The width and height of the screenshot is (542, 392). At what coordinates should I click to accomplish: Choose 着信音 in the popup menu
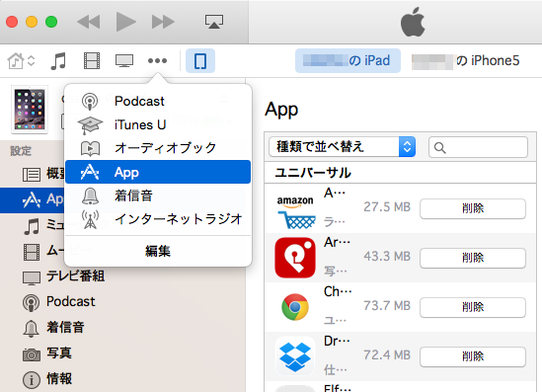158,196
